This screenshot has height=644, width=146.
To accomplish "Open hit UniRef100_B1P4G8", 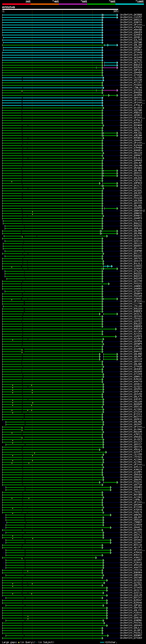I will (131, 146).
